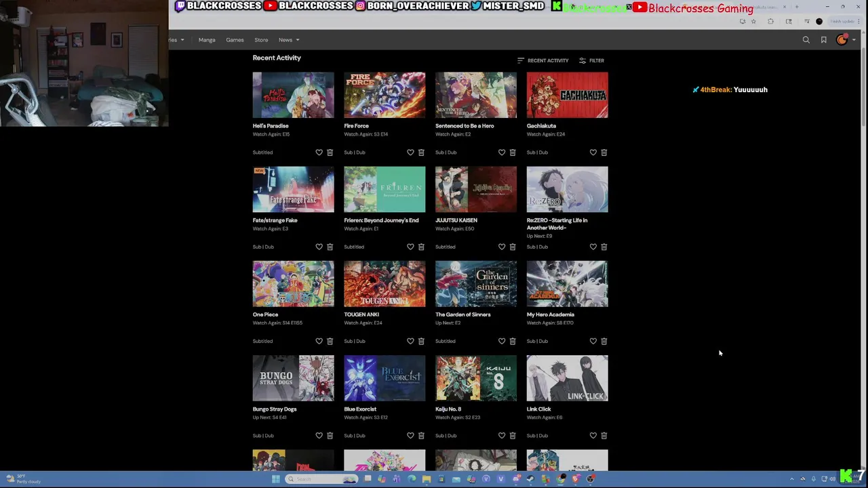Trash Sentenced to Be a Hero entry
This screenshot has height=488, width=868.
pyautogui.click(x=513, y=152)
